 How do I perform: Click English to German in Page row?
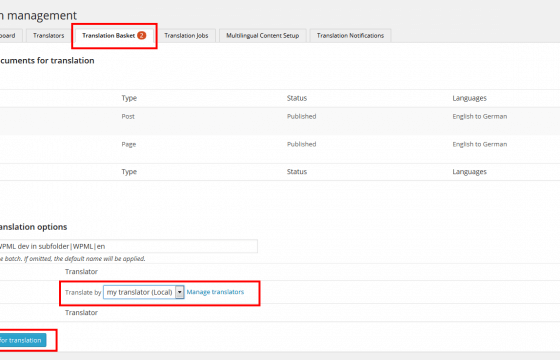[480, 144]
